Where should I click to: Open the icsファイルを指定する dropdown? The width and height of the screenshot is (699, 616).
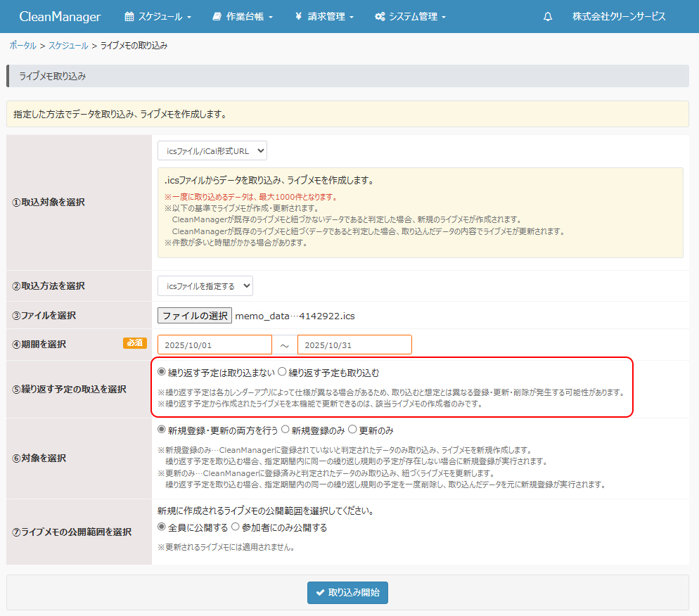(205, 286)
